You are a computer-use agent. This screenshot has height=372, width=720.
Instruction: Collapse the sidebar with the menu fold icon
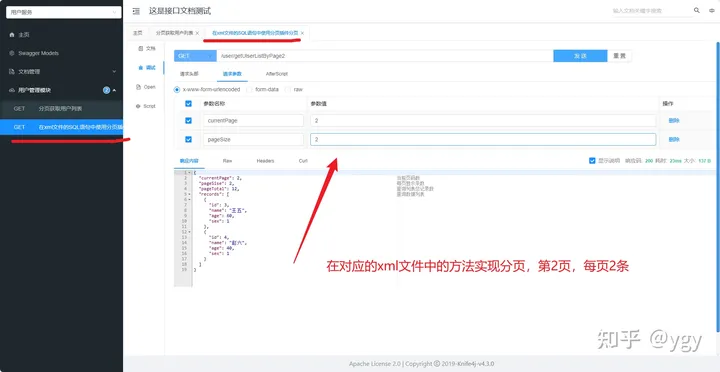(x=136, y=11)
